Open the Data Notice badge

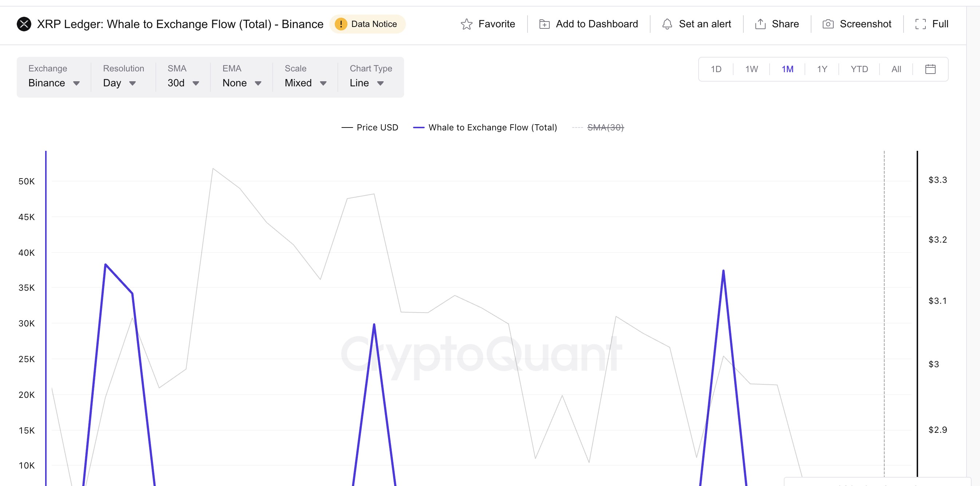[x=368, y=24]
